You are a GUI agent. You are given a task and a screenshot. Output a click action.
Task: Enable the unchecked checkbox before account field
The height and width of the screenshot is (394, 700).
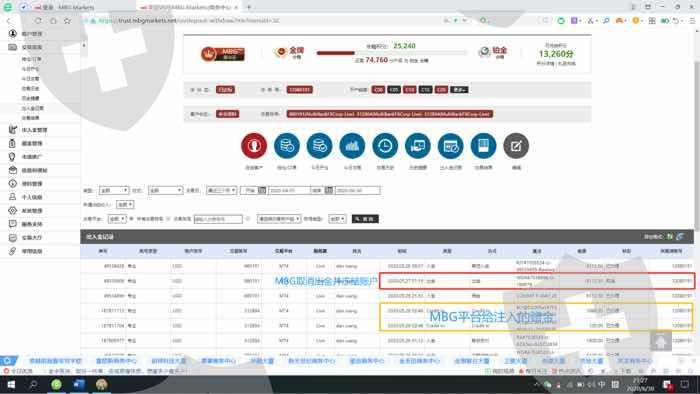click(x=168, y=219)
